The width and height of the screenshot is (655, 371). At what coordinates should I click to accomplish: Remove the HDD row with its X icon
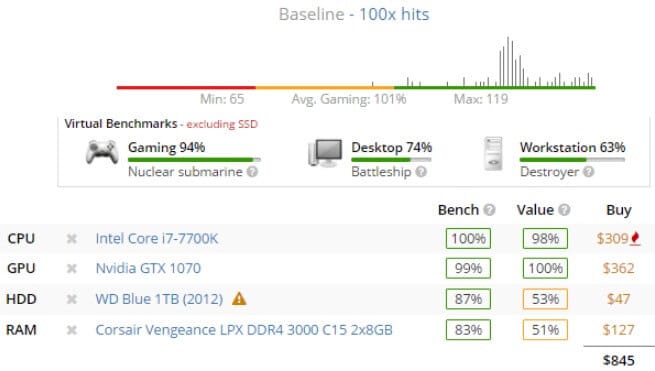click(71, 299)
